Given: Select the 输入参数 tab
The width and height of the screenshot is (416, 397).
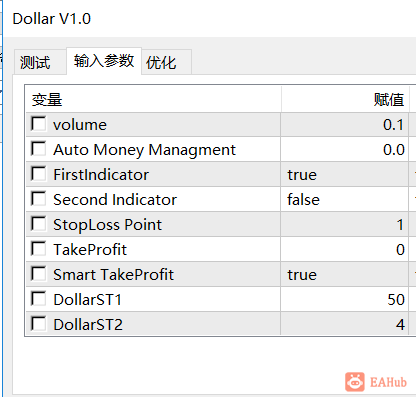Looking at the screenshot, I should click(104, 61).
